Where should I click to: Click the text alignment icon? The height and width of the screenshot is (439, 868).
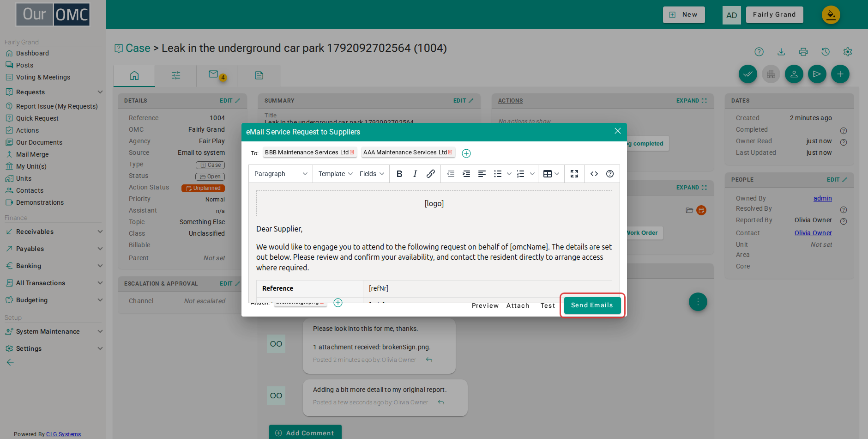pyautogui.click(x=482, y=174)
